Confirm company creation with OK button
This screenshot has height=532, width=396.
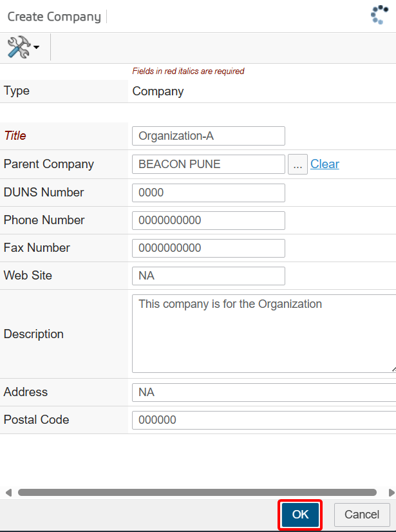point(300,515)
